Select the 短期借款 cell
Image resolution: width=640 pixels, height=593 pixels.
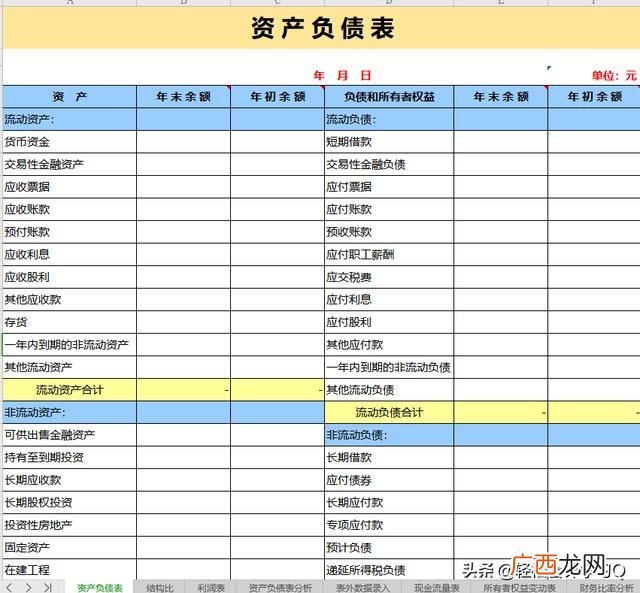click(x=389, y=142)
